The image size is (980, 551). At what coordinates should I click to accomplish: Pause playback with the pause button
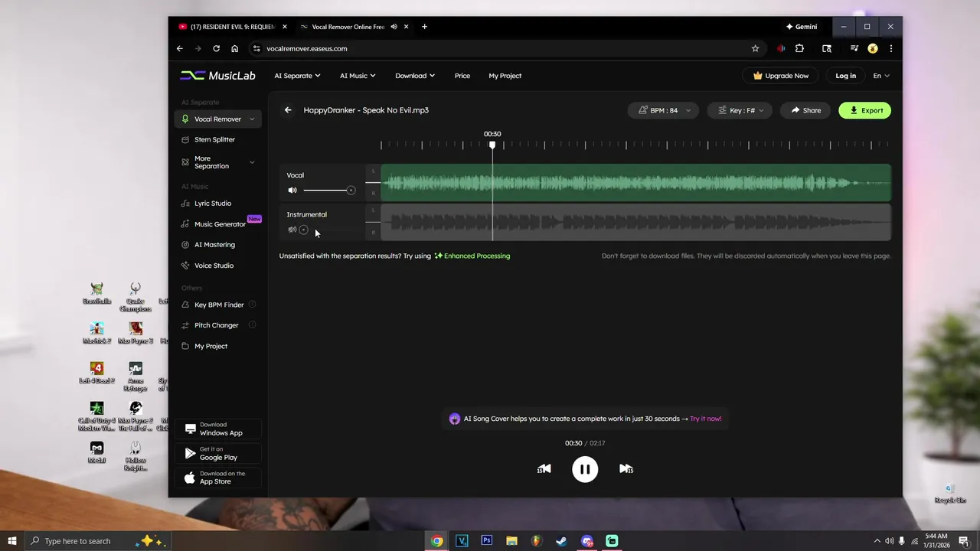[585, 469]
